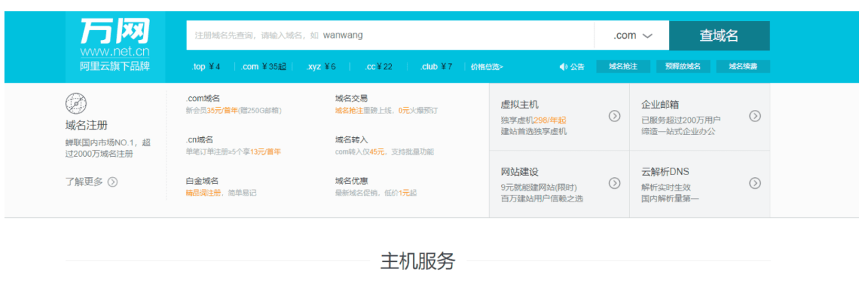
Task: Open the 域名优惠 item
Action: (x=351, y=181)
